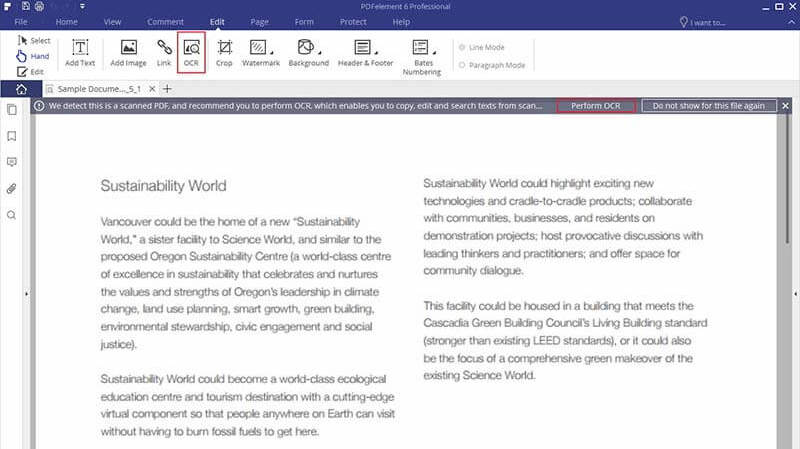Open Bates Numbering tool
Image resolution: width=800 pixels, height=449 pixels.
(x=422, y=57)
